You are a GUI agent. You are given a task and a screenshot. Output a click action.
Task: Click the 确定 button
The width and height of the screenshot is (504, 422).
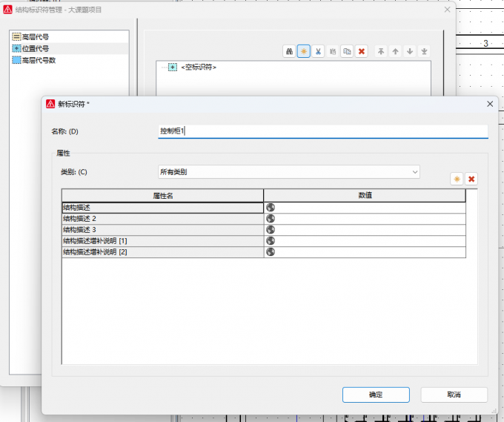(376, 395)
